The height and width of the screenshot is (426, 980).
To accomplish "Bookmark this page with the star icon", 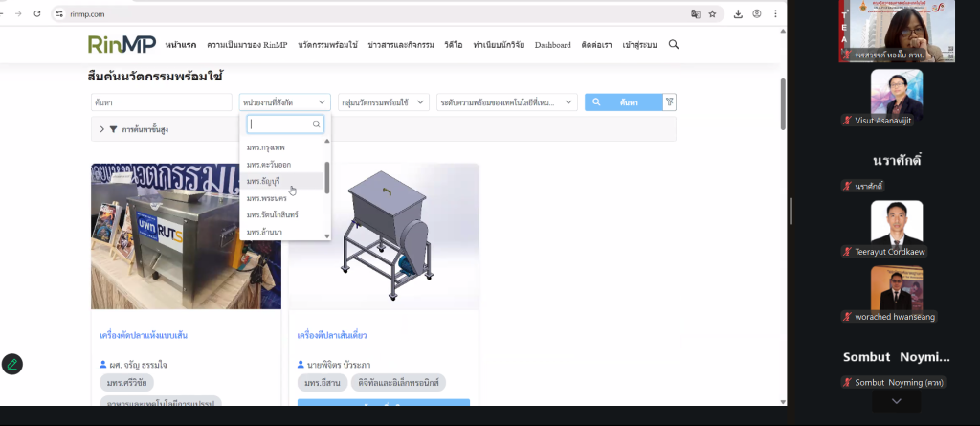I will click(x=712, y=14).
